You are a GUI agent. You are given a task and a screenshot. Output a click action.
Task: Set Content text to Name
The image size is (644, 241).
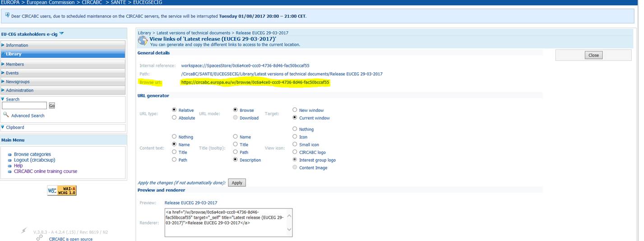[x=174, y=144]
